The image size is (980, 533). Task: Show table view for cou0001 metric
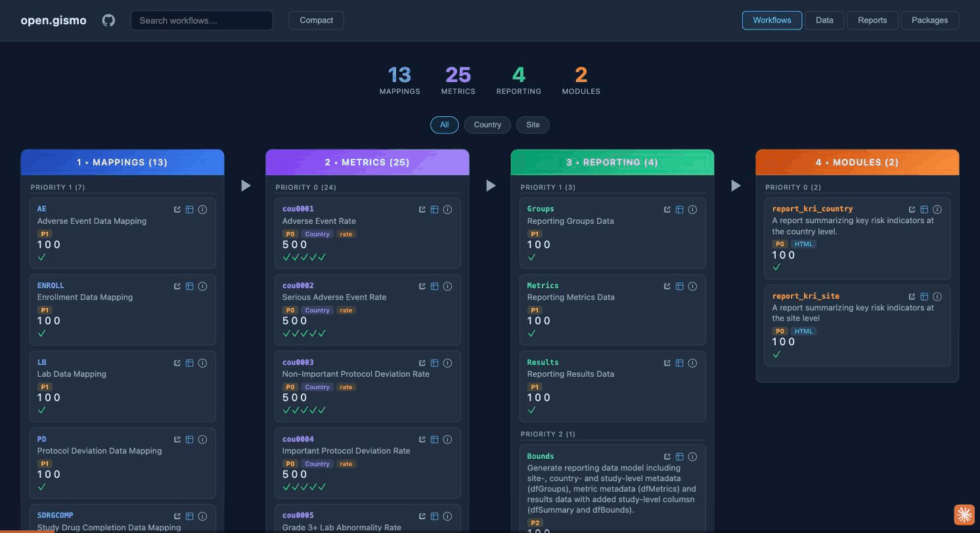434,209
